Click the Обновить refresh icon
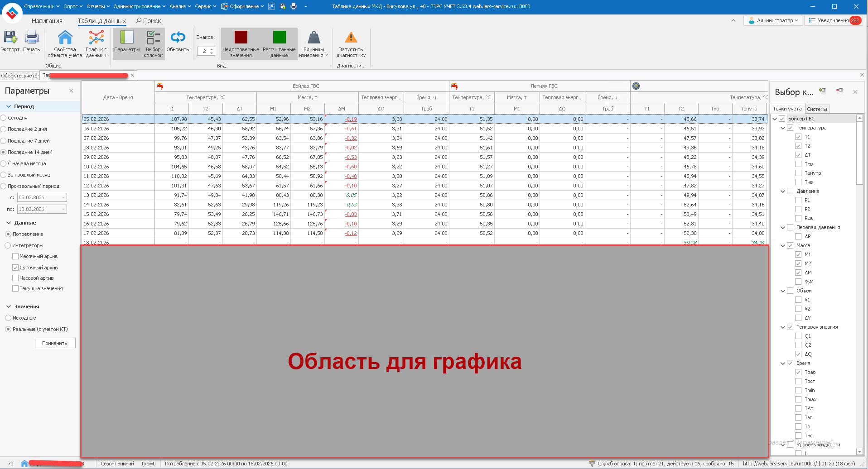Image resolution: width=868 pixels, height=469 pixels. click(x=178, y=38)
